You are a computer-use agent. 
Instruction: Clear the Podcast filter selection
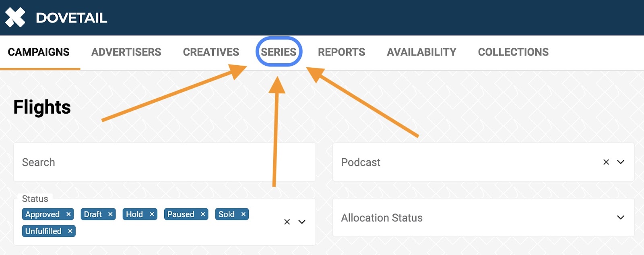click(606, 162)
